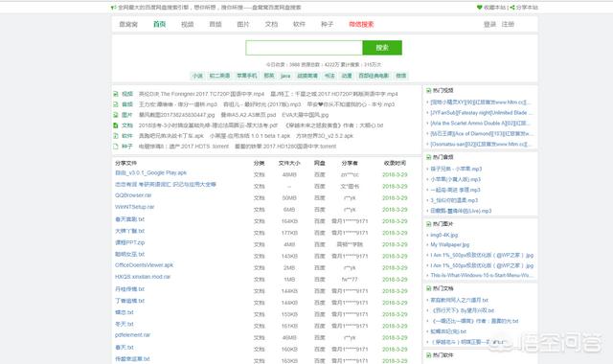This screenshot has height=364, width=613.
Task: Click the file icon of the 图片 row
Action: (116, 115)
